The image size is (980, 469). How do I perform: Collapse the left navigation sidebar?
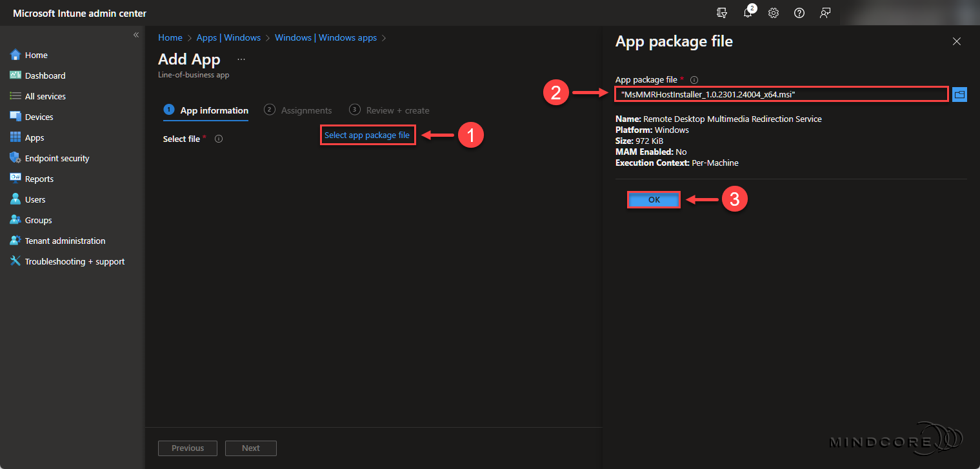click(136, 35)
